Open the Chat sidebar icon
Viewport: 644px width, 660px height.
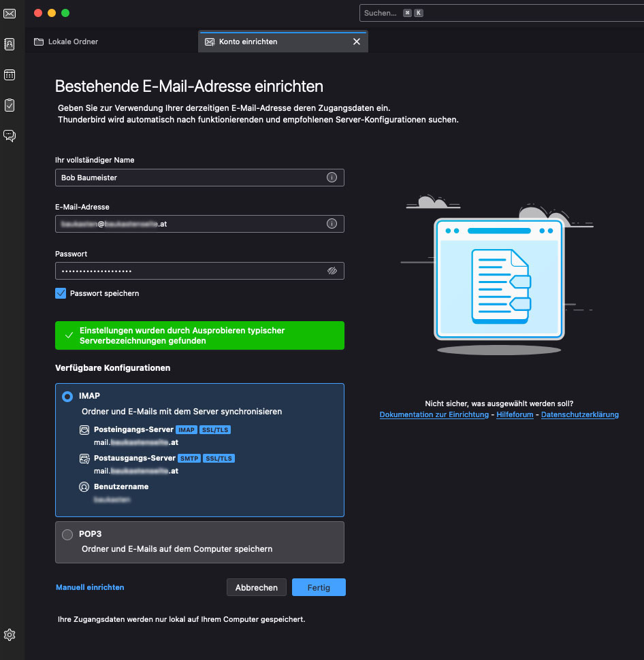click(x=10, y=135)
